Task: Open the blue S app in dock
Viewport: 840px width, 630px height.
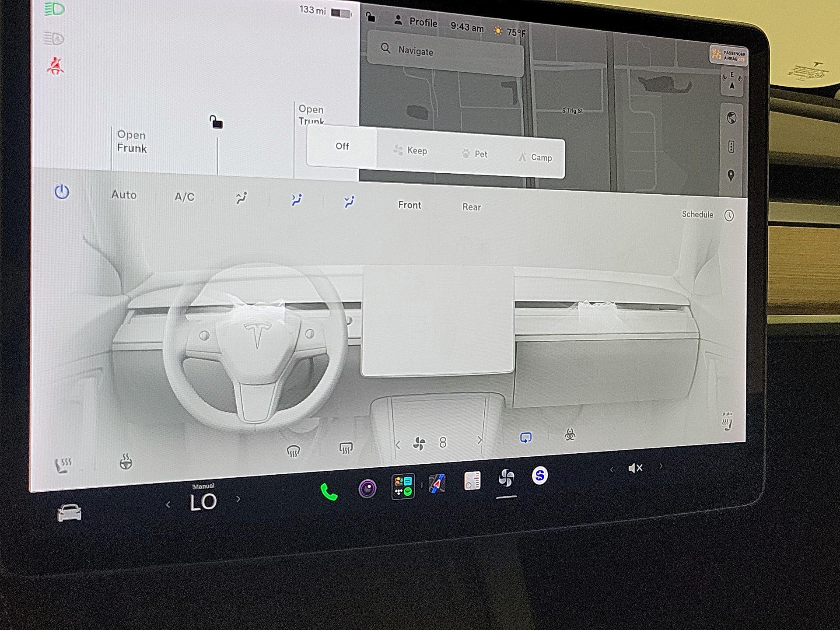Action: (x=540, y=476)
